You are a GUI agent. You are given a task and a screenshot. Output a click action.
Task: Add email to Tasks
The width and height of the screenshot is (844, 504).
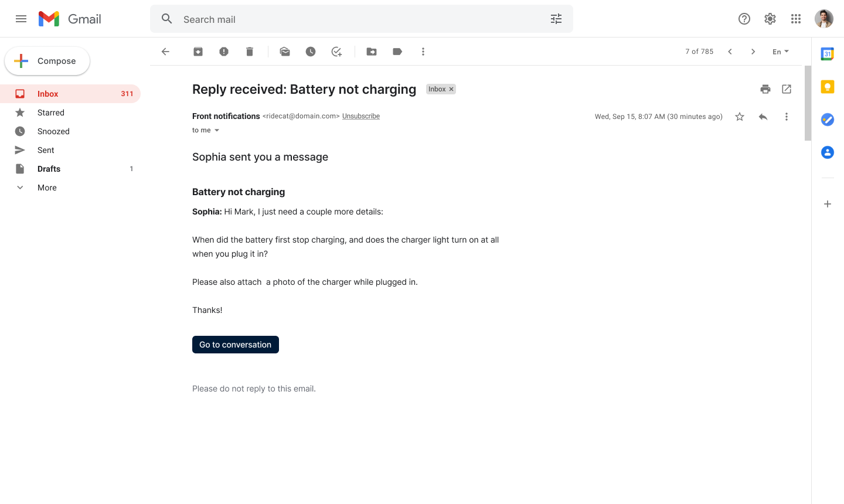336,52
